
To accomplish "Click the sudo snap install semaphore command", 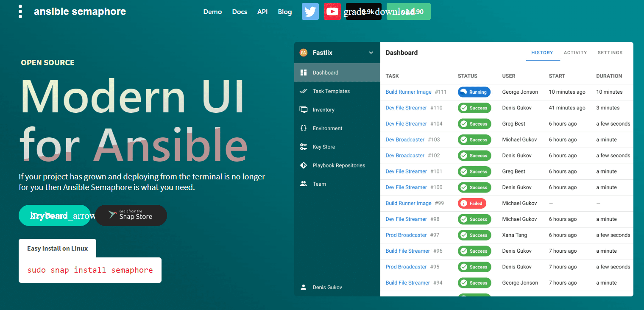I will point(90,270).
